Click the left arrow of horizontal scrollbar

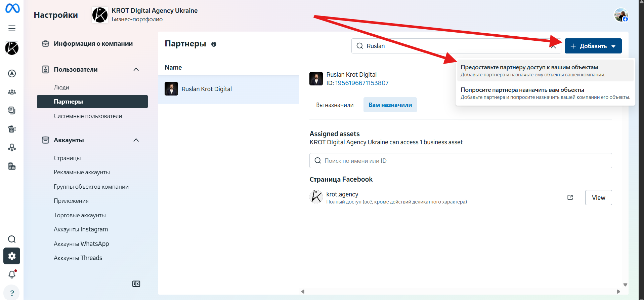[x=303, y=292]
